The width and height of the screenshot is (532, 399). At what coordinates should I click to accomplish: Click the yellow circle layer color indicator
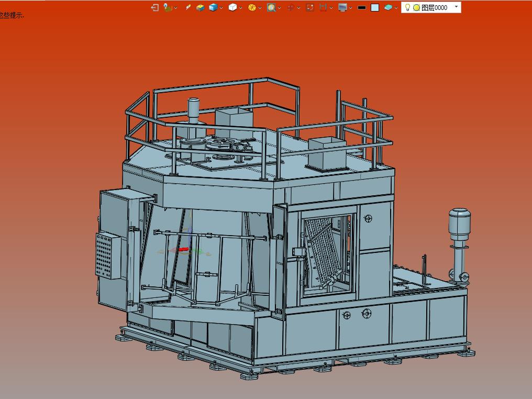tap(417, 8)
